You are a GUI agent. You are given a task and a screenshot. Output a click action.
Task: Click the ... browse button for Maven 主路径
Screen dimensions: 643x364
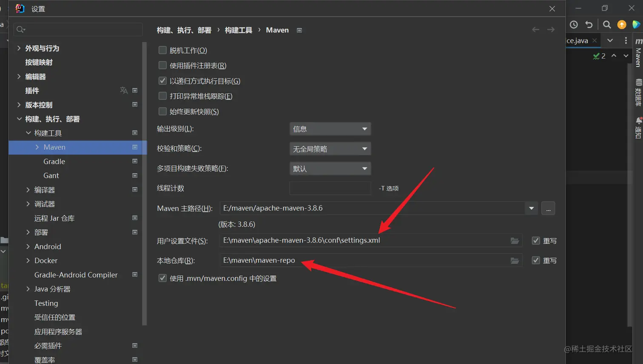point(548,208)
